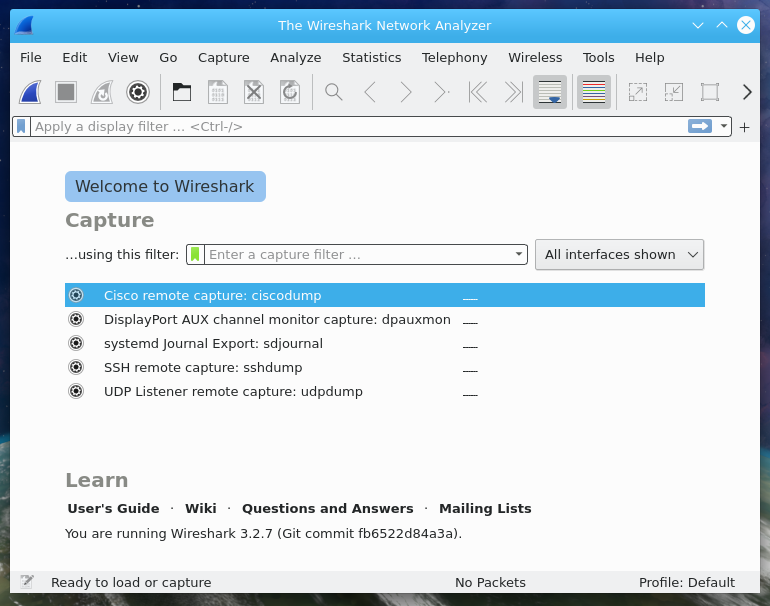Restart the current capture icon
The width and height of the screenshot is (770, 606).
tap(102, 92)
